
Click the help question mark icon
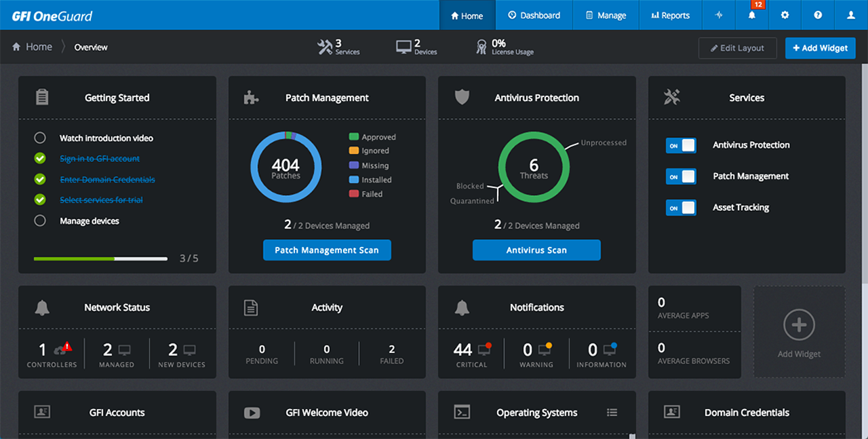point(818,15)
